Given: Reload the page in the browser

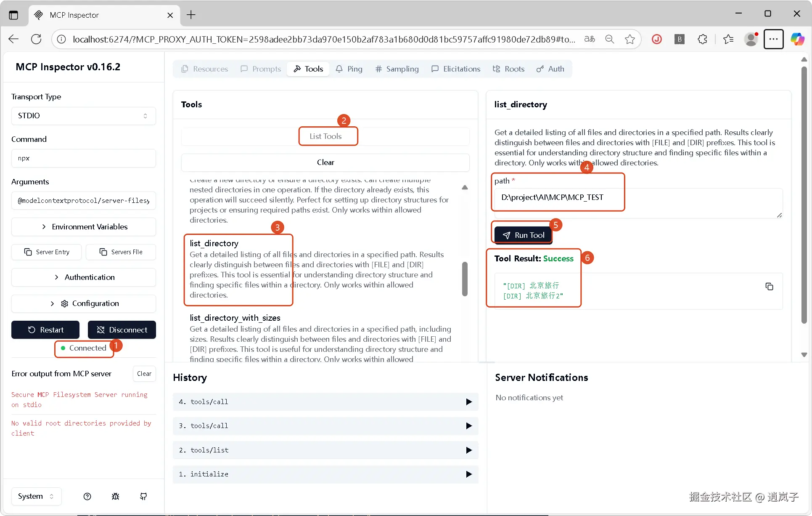Looking at the screenshot, I should 36,39.
